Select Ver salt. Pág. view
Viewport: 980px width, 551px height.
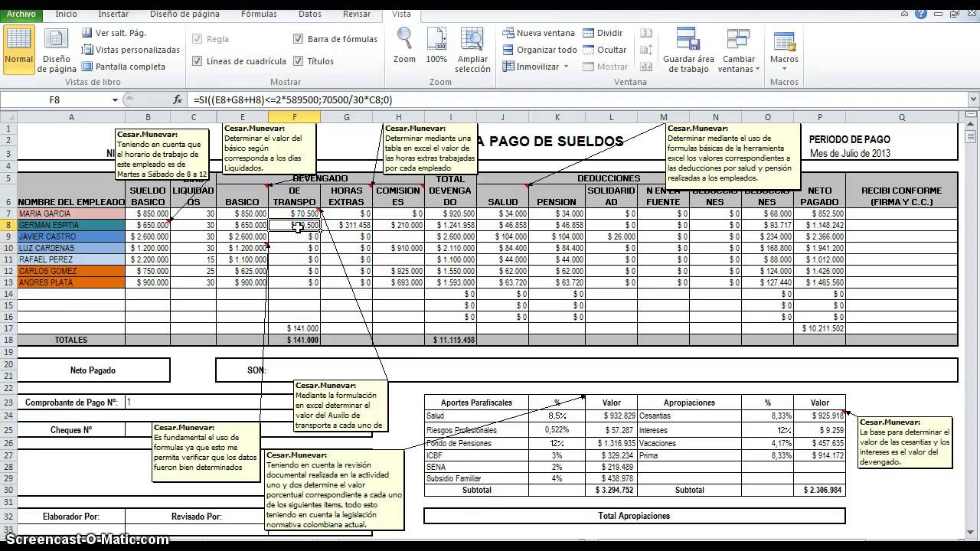point(113,33)
